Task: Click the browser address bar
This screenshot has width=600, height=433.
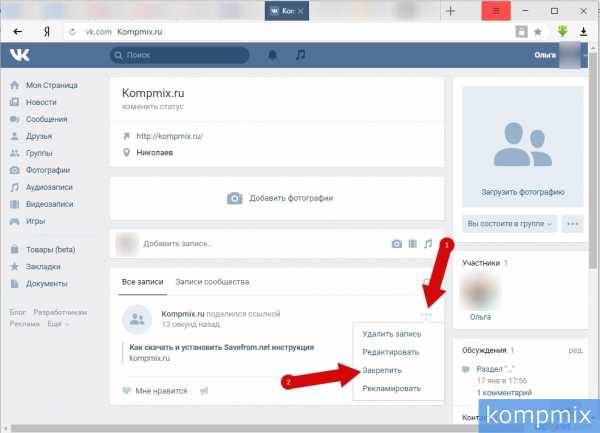Action: pos(287,32)
